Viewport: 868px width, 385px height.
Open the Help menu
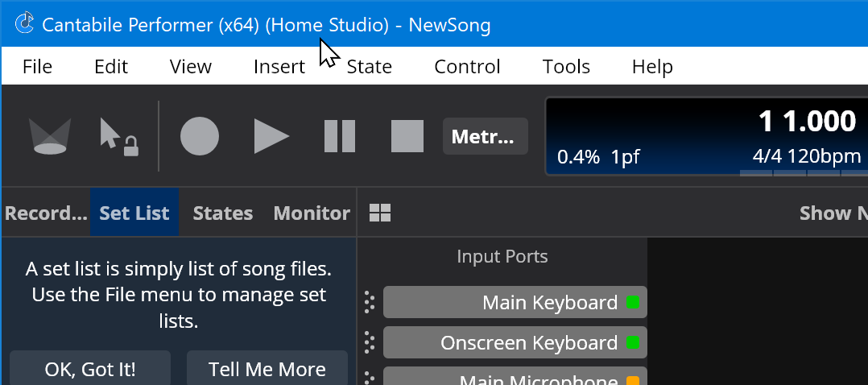point(653,67)
